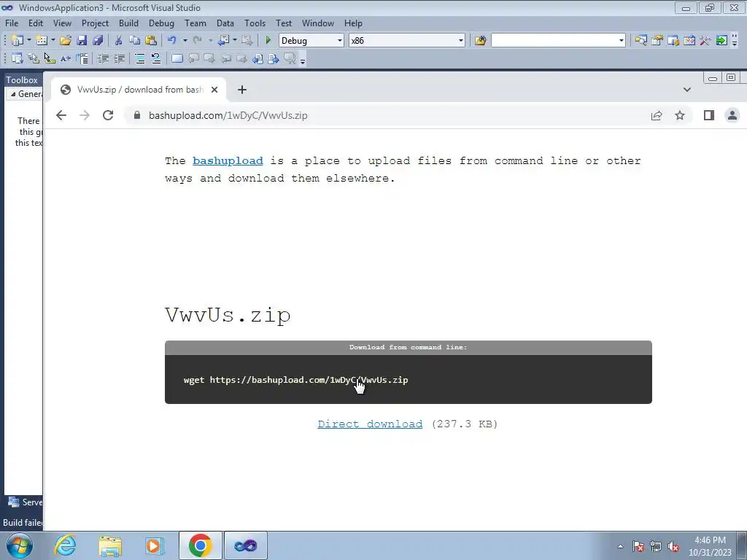Save the current file with the floppy icon
The width and height of the screenshot is (747, 560).
tap(82, 41)
